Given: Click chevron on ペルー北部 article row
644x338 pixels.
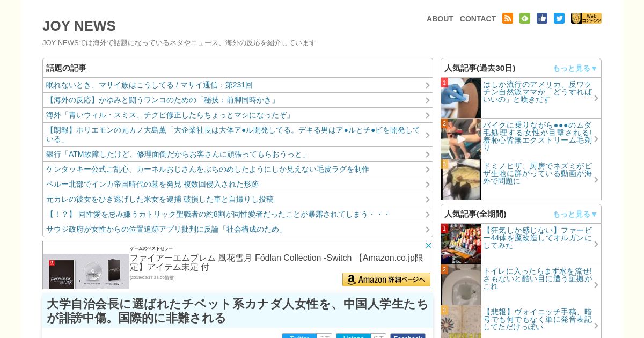Looking at the screenshot, I should click(428, 185).
